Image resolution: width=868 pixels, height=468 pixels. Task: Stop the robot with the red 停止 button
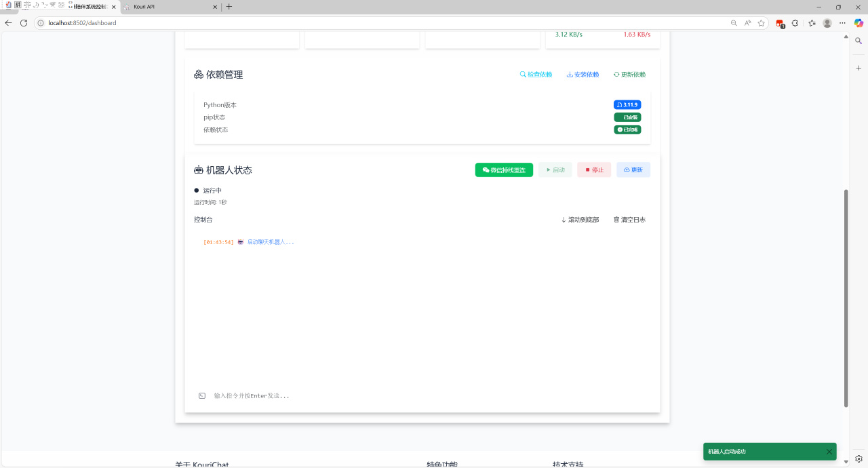pyautogui.click(x=594, y=170)
